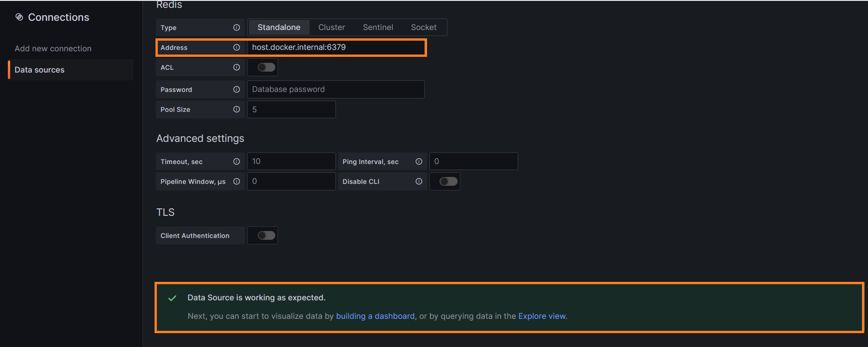Image resolution: width=868 pixels, height=347 pixels.
Task: Click the Ping Interval info icon
Action: (x=419, y=162)
